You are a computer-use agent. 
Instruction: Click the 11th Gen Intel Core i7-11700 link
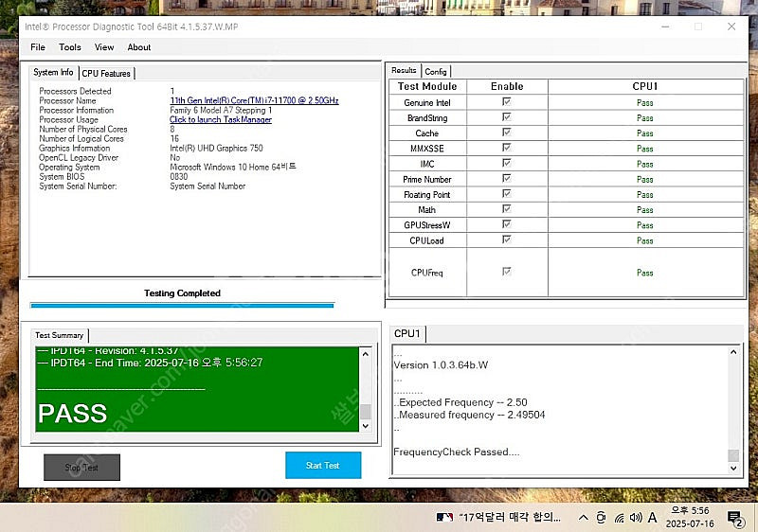(254, 100)
